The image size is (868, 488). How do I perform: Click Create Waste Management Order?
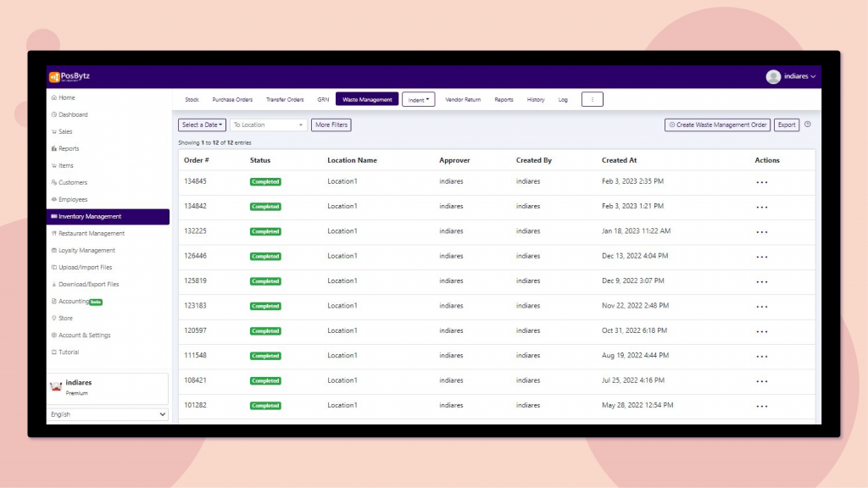point(717,124)
